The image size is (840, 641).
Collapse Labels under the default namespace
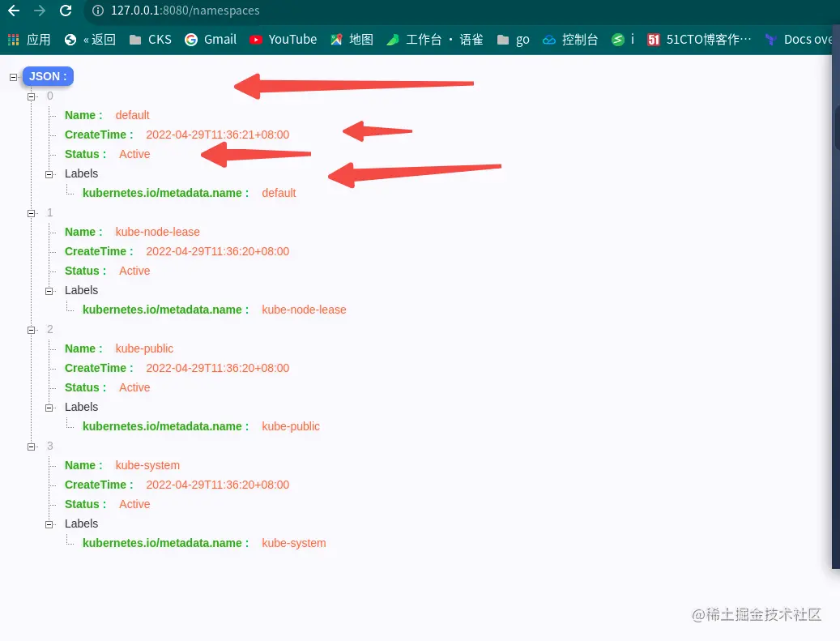click(49, 175)
